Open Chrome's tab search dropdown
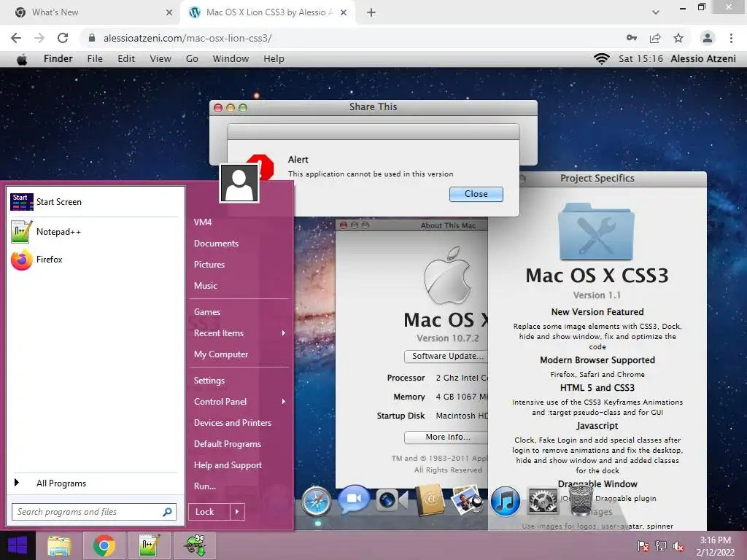This screenshot has width=747, height=560. (656, 12)
